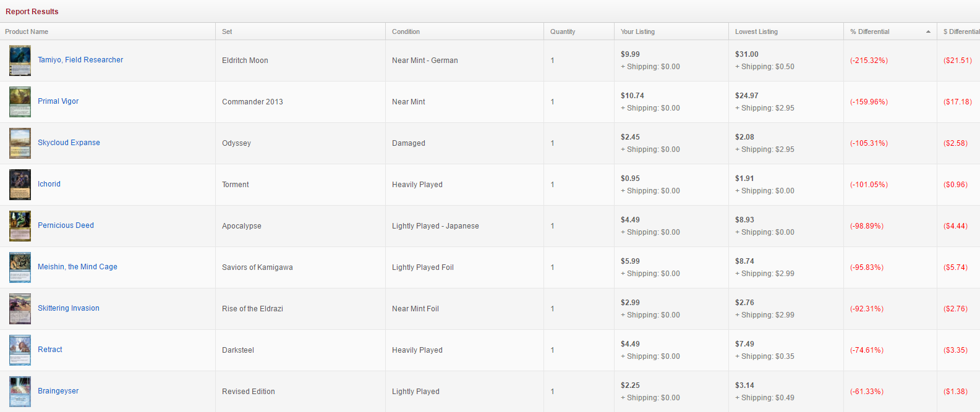Sort by Lowest Listing column header
The width and height of the screenshot is (980, 412).
(x=756, y=32)
